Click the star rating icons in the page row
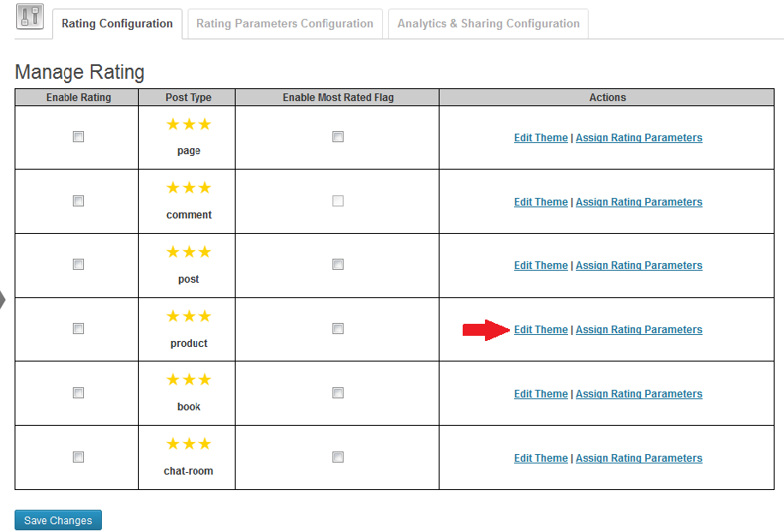This screenshot has width=784, height=532. click(189, 124)
